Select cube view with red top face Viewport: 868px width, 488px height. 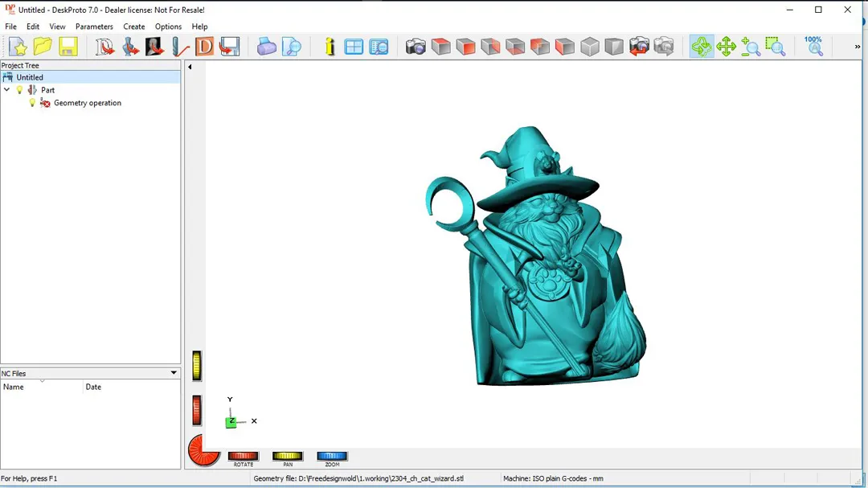pyautogui.click(x=441, y=47)
